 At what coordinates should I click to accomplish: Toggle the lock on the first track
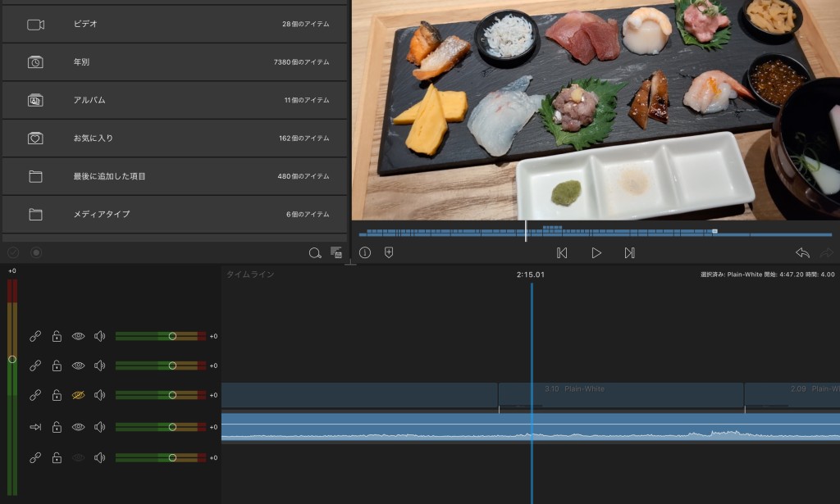point(57,336)
